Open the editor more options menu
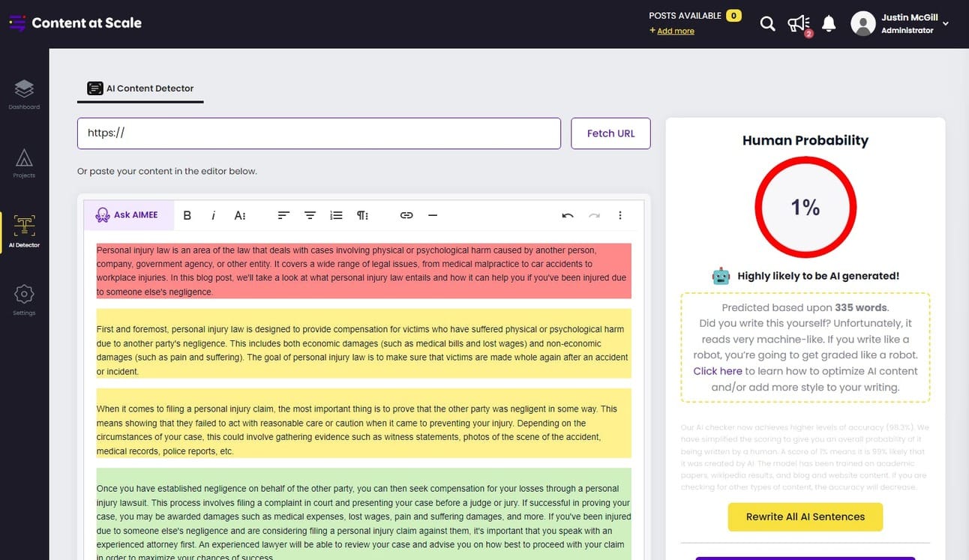 [620, 215]
